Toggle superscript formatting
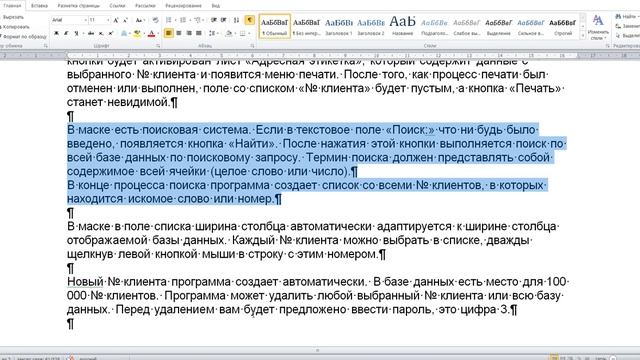Viewport: 640px width, 360px height. tap(111, 33)
